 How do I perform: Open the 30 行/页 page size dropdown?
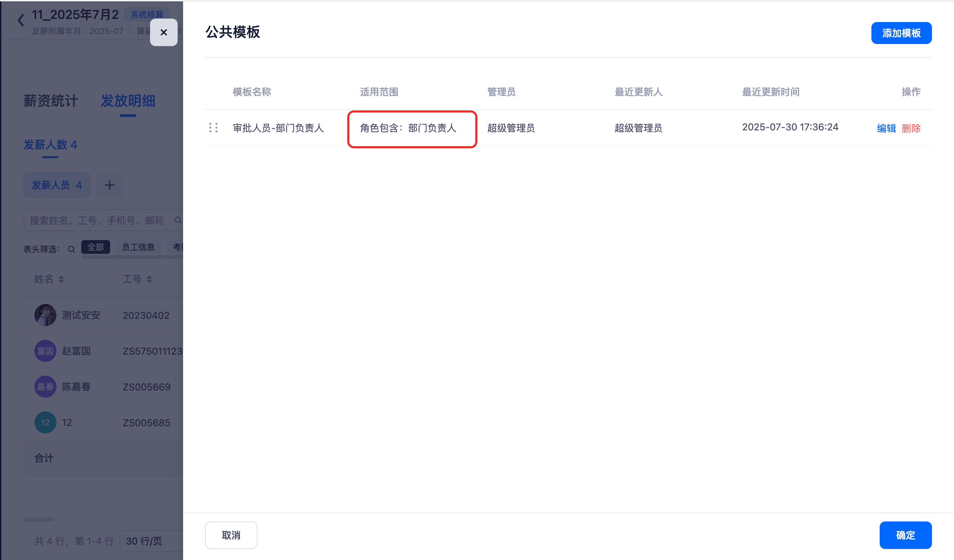click(x=151, y=541)
